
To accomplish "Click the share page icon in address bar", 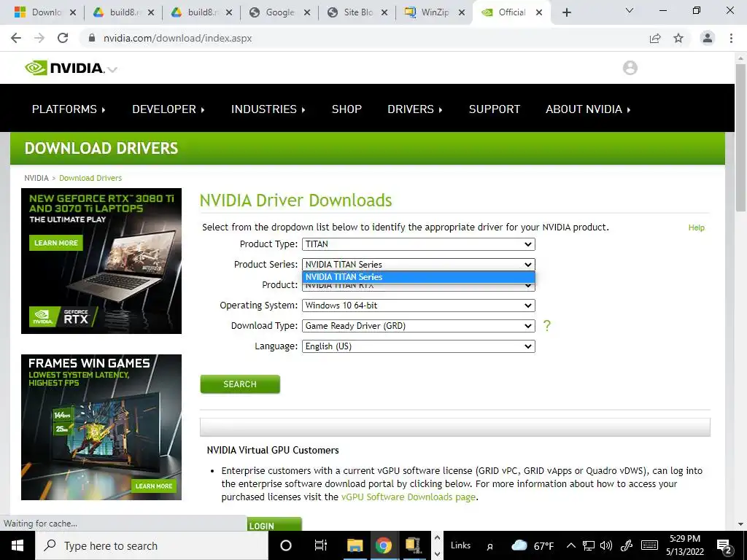I will pos(655,38).
